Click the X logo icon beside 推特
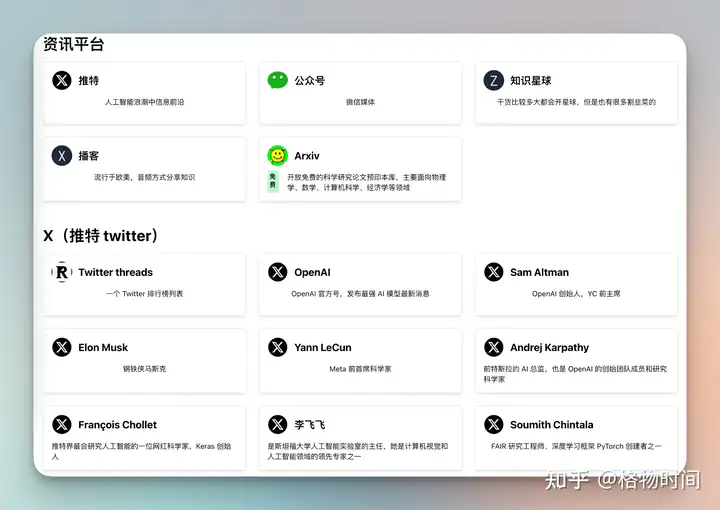Viewport: 720px width, 510px height. 62,80
